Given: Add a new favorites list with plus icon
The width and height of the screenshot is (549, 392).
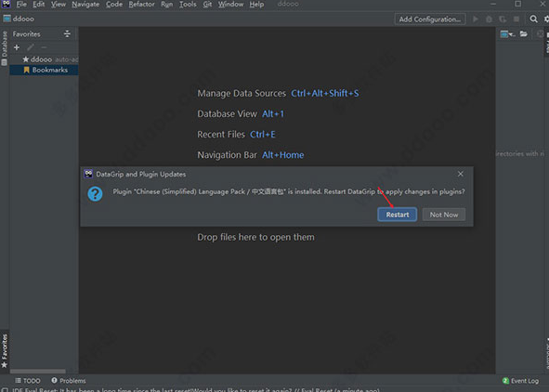Looking at the screenshot, I should [17, 47].
